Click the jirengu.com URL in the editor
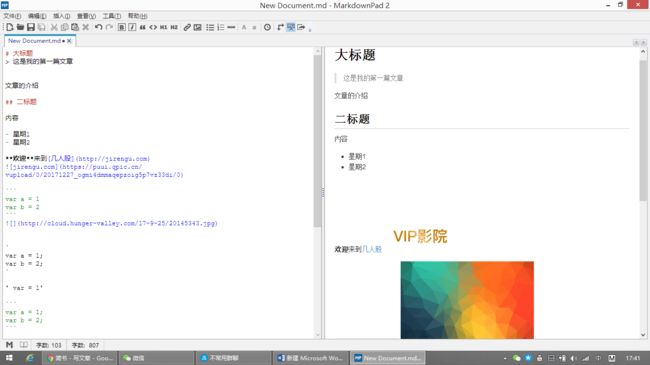 pos(113,158)
